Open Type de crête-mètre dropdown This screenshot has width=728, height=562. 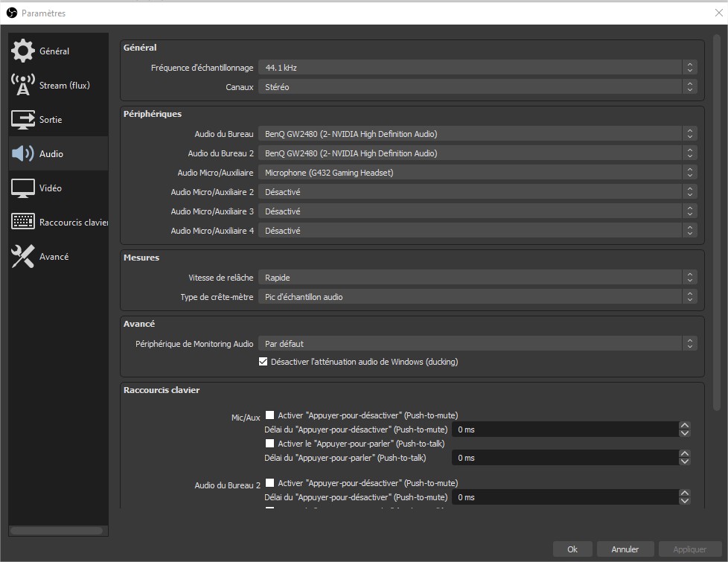(478, 297)
